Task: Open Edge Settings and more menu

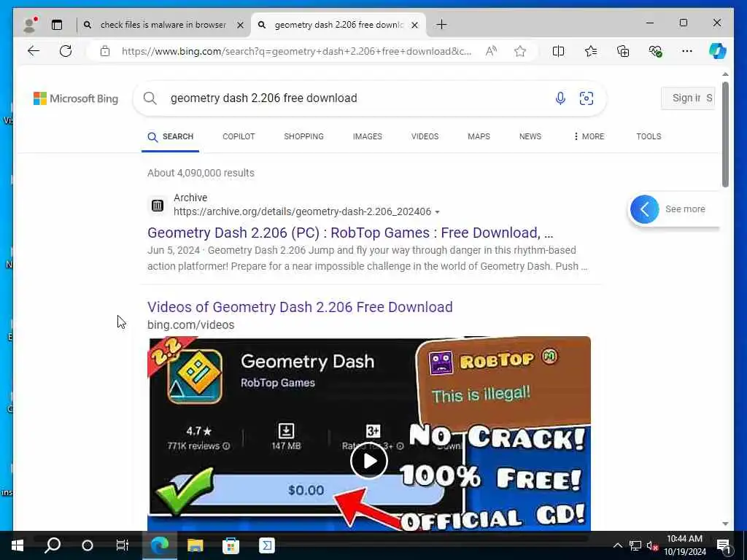Action: (687, 51)
